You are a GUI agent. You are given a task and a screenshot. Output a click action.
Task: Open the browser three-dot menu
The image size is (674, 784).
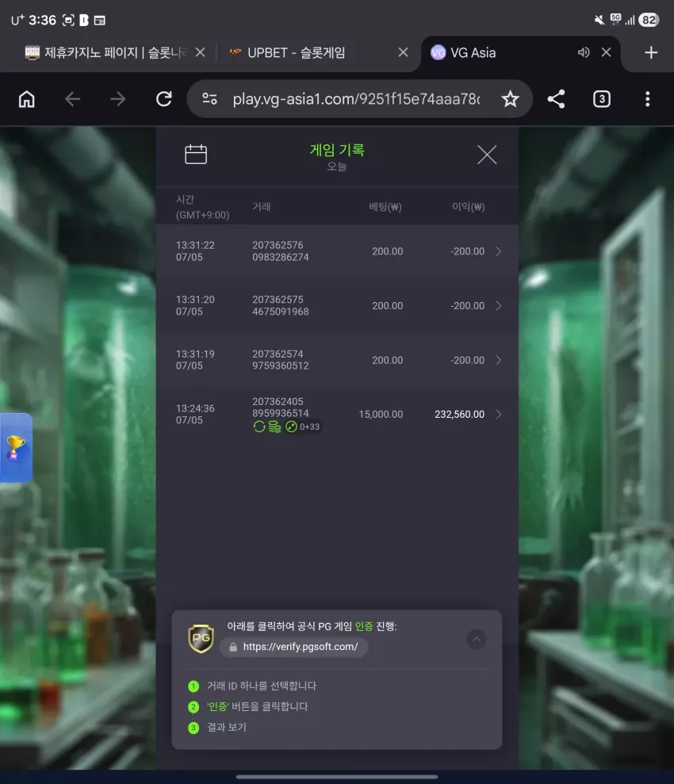[648, 99]
